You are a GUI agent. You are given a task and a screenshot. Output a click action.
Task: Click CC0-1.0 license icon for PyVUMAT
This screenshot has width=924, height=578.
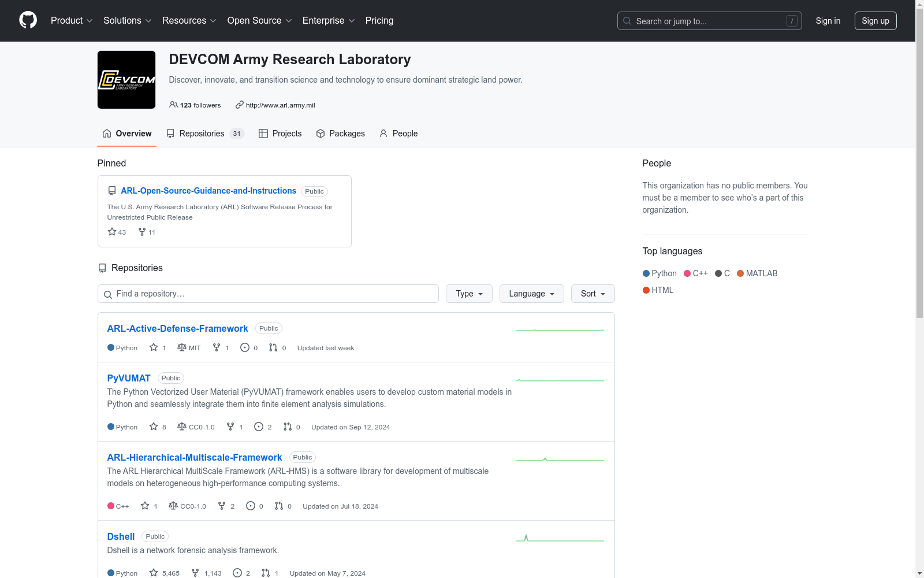pos(182,427)
